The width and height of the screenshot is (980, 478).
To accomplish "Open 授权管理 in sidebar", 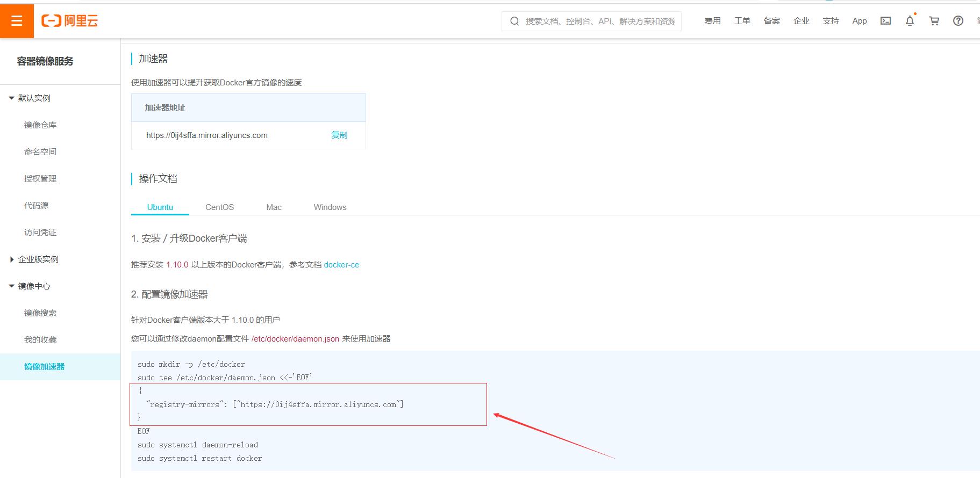I will pos(40,178).
